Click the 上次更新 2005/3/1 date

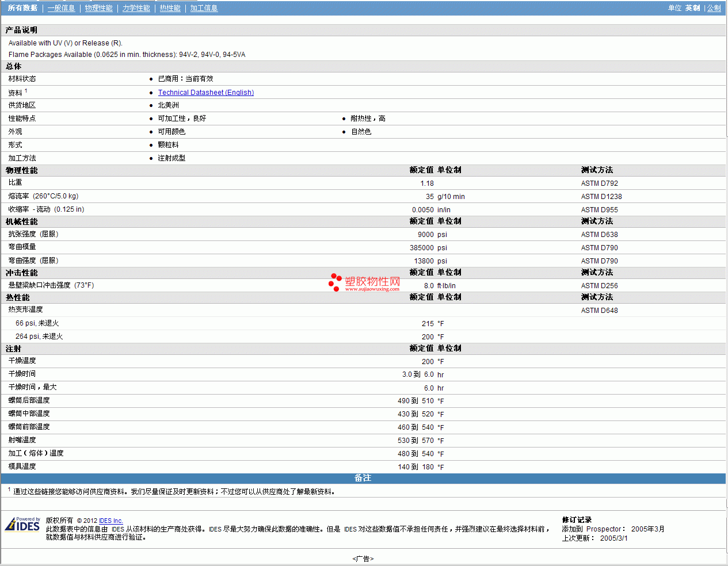click(613, 538)
